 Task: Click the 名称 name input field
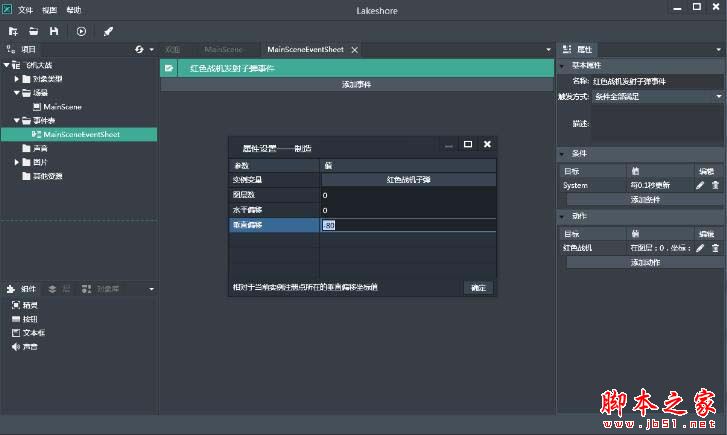coord(657,82)
